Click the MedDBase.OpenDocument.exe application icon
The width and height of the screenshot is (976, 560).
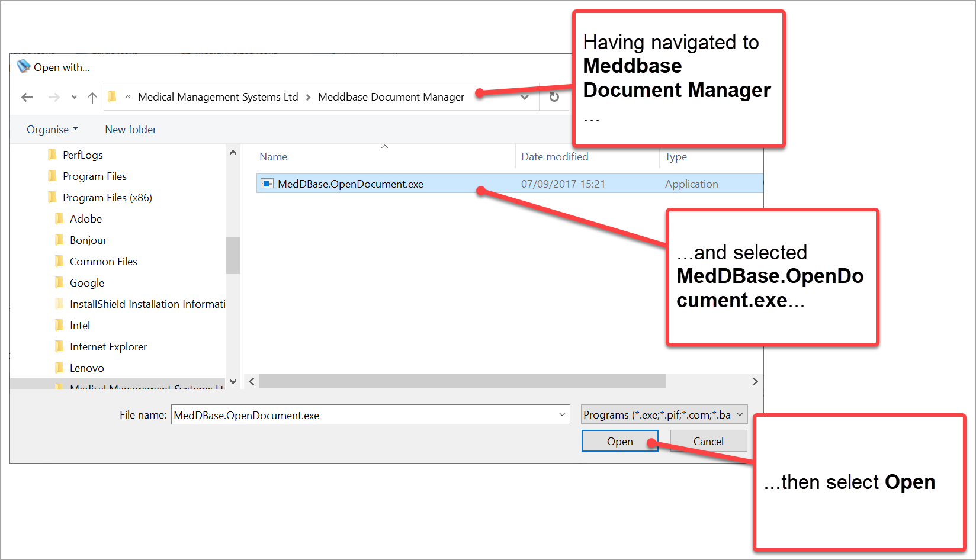tap(268, 184)
